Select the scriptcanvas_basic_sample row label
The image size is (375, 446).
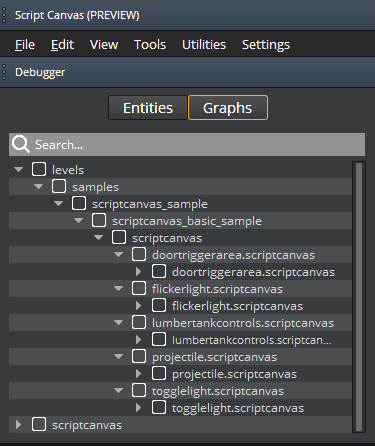click(187, 221)
